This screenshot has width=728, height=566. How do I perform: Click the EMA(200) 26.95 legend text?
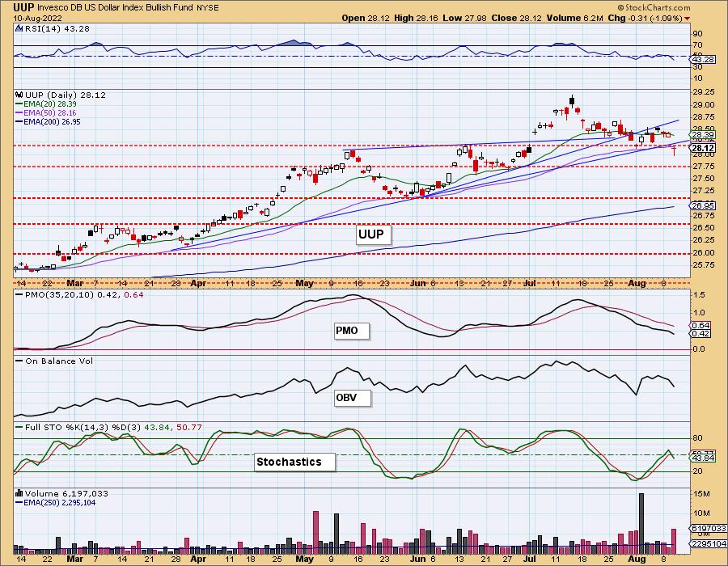(52, 121)
